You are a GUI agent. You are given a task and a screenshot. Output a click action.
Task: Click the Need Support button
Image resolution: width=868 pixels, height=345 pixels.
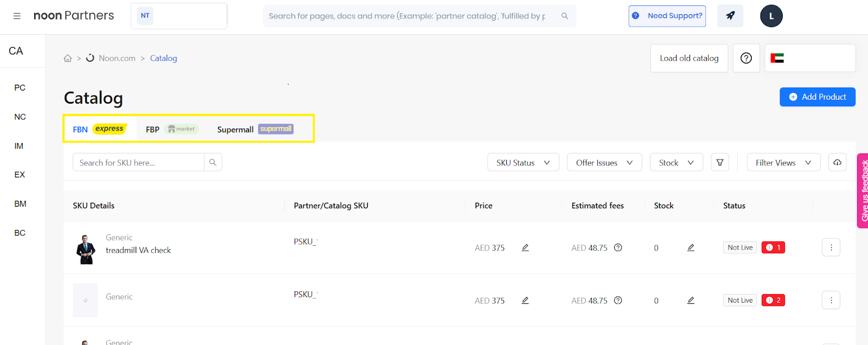(x=667, y=16)
